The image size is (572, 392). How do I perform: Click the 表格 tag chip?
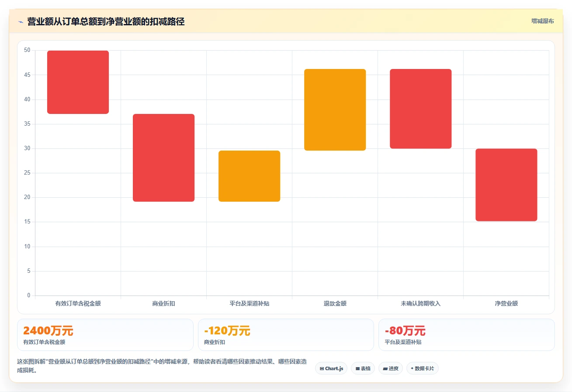click(x=363, y=368)
